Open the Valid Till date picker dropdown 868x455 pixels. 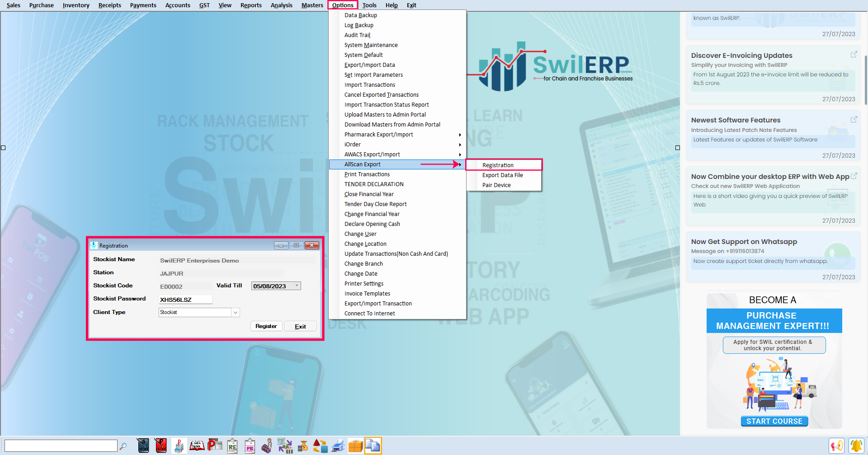tap(297, 286)
